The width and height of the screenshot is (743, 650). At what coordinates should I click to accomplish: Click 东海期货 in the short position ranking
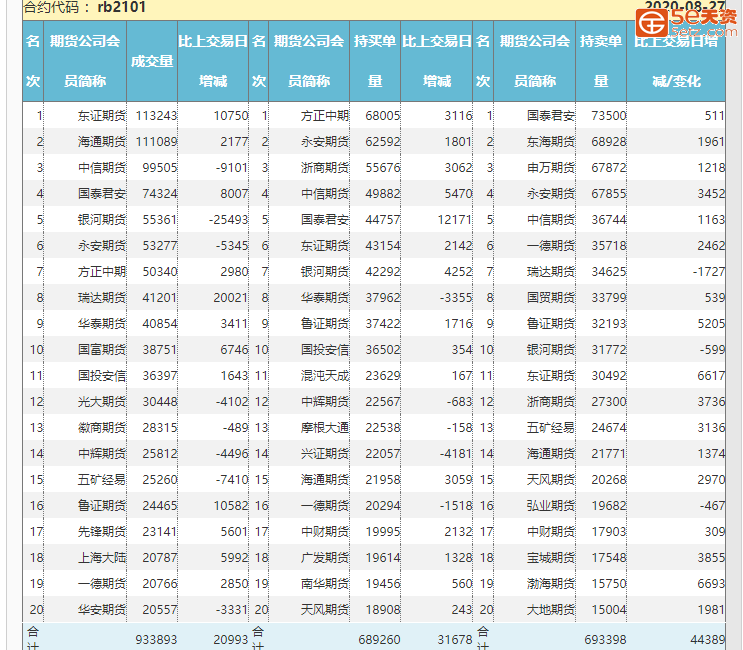[551, 142]
